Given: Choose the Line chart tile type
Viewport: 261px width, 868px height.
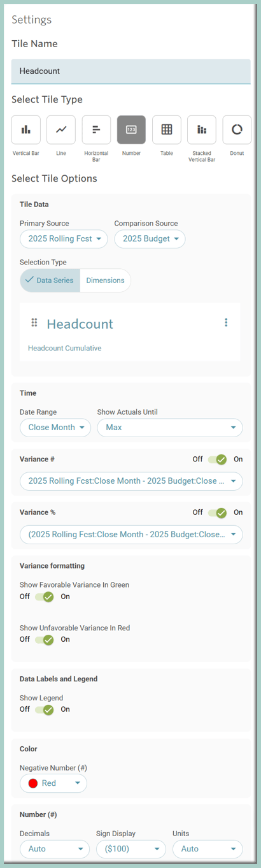Looking at the screenshot, I should (61, 130).
